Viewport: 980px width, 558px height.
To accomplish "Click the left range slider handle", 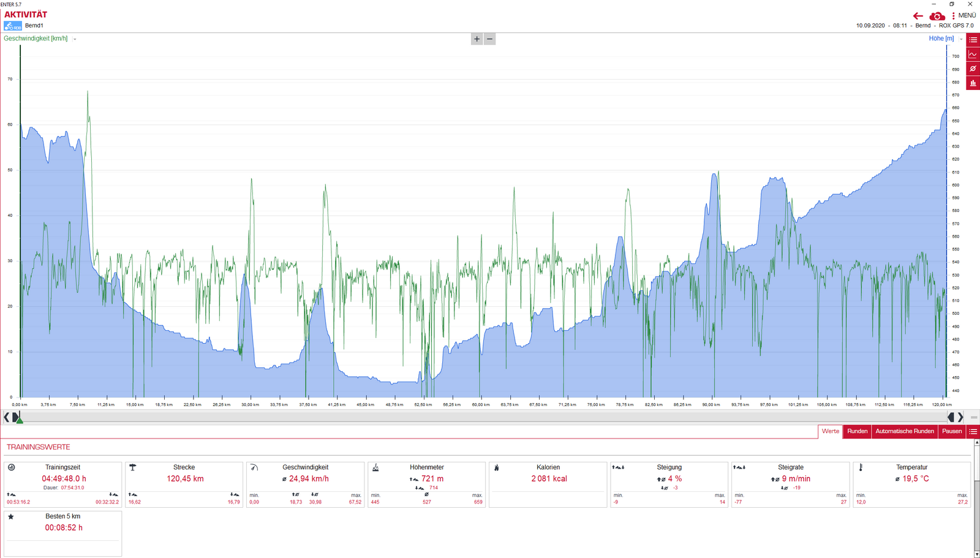I will coord(17,417).
